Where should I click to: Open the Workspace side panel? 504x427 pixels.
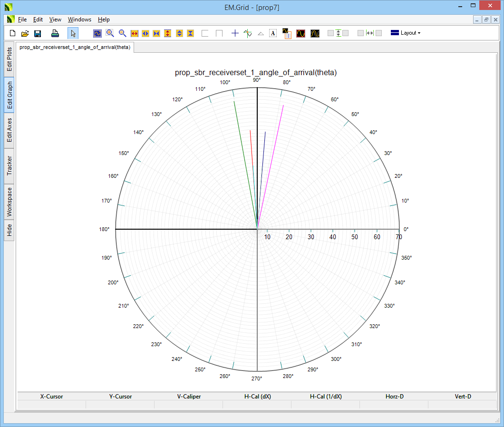click(10, 202)
